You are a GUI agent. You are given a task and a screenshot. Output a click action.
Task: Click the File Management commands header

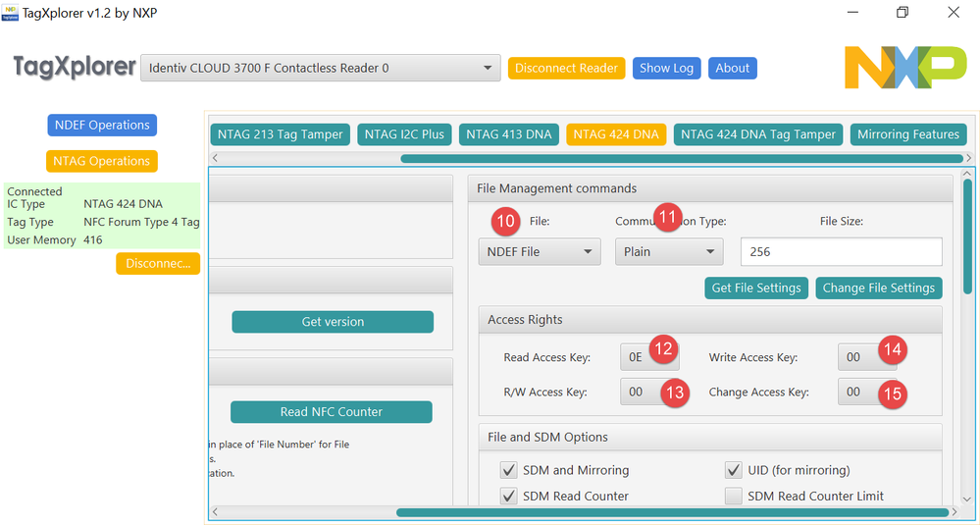click(710, 188)
